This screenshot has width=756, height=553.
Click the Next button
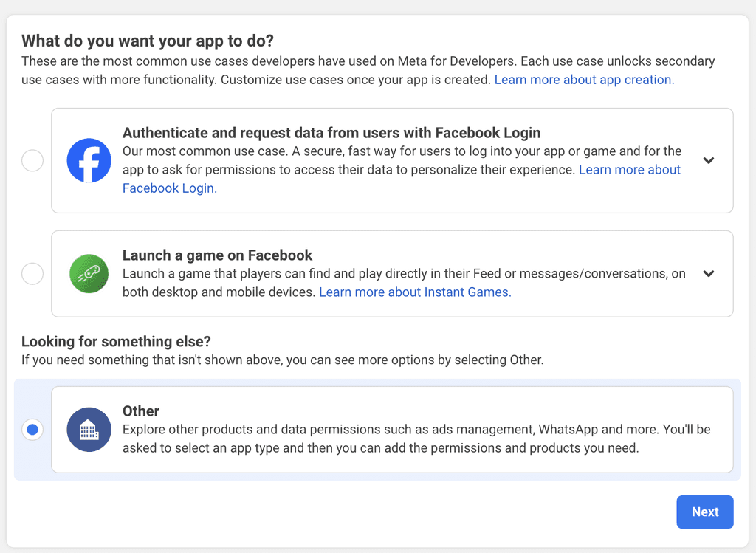coord(704,512)
